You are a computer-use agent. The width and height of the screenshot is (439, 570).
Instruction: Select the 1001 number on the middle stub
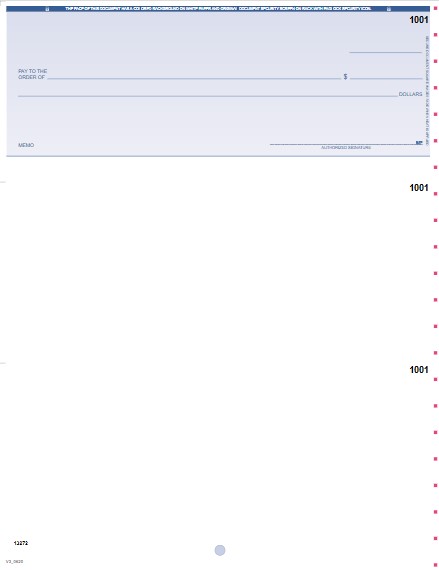(x=419, y=188)
